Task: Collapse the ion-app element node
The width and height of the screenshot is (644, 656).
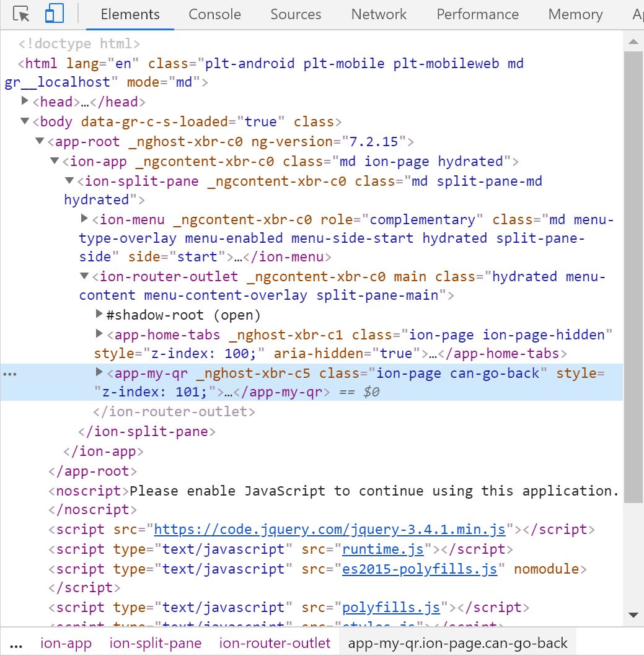Action: click(55, 160)
